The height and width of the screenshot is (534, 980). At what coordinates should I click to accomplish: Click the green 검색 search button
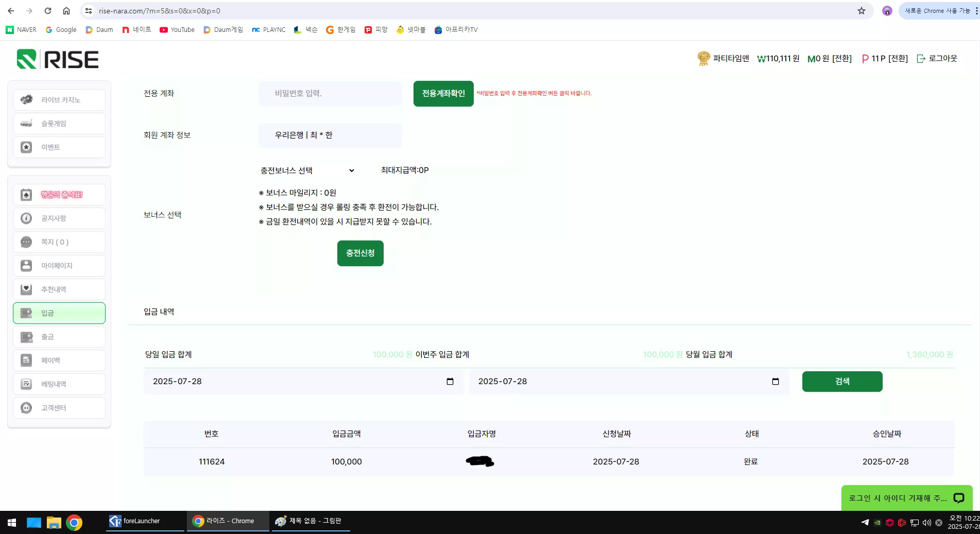(843, 382)
